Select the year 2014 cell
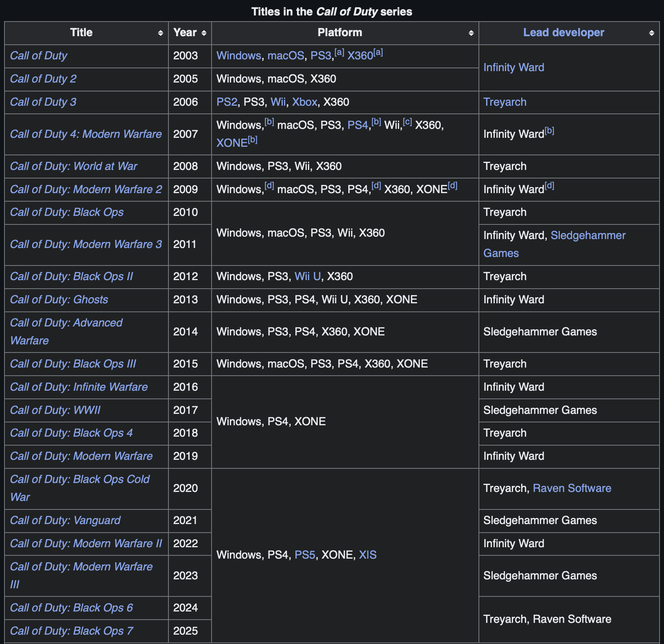 pyautogui.click(x=190, y=332)
